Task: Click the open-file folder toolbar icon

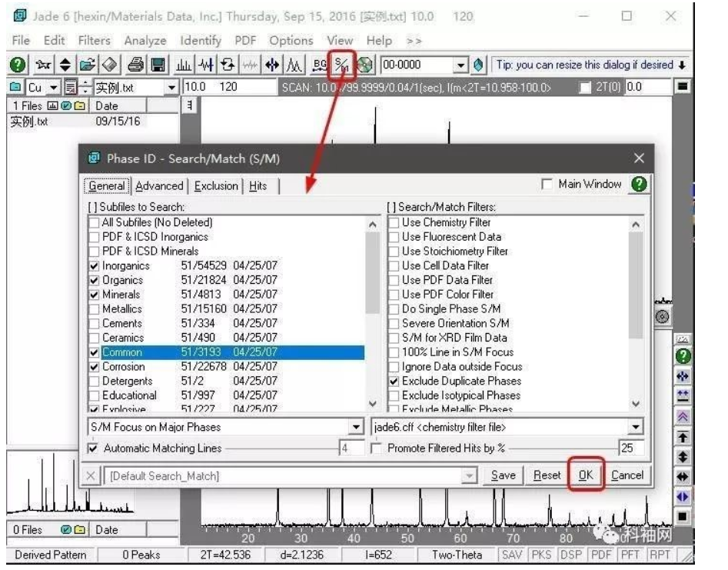Action: click(x=88, y=65)
